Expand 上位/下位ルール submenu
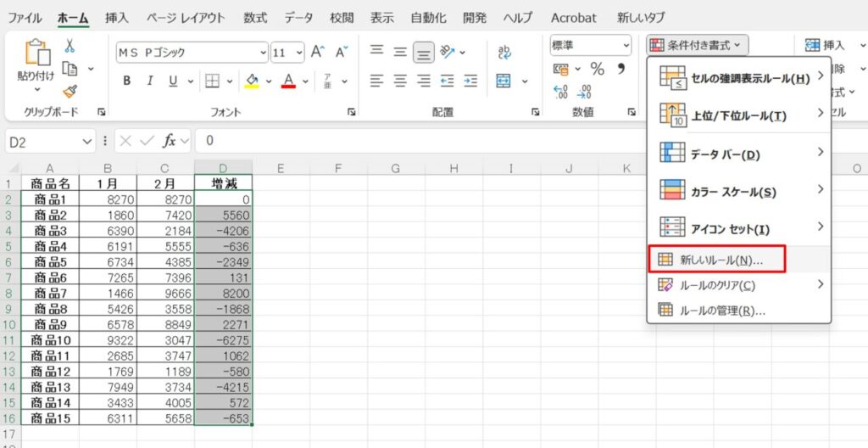Screen dimensions: 868x448 tap(739, 116)
